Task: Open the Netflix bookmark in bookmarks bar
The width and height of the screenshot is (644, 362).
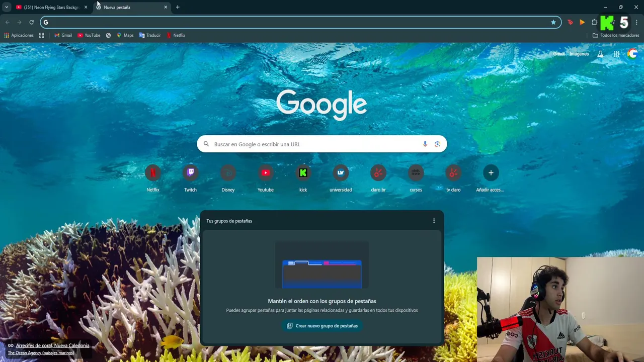Action: [176, 35]
